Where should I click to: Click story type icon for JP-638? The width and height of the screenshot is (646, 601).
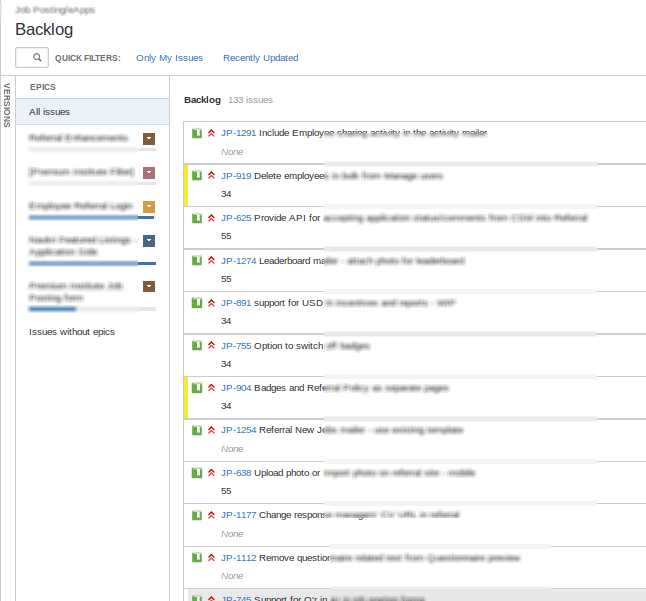[x=197, y=472]
